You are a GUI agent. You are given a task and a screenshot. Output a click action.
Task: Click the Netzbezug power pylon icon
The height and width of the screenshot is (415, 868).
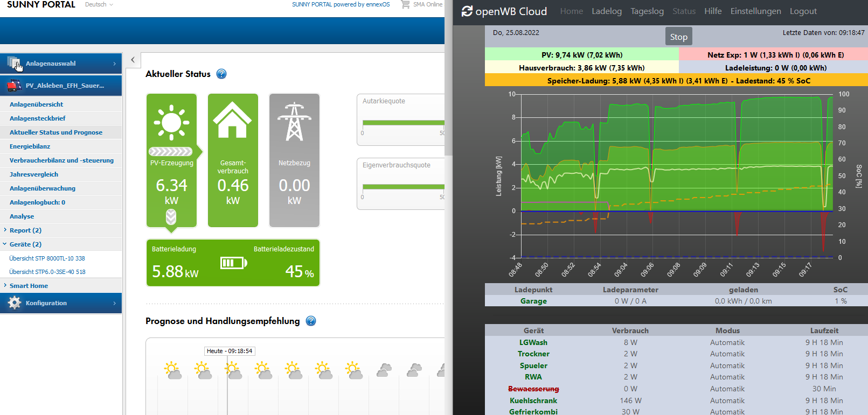(x=294, y=122)
